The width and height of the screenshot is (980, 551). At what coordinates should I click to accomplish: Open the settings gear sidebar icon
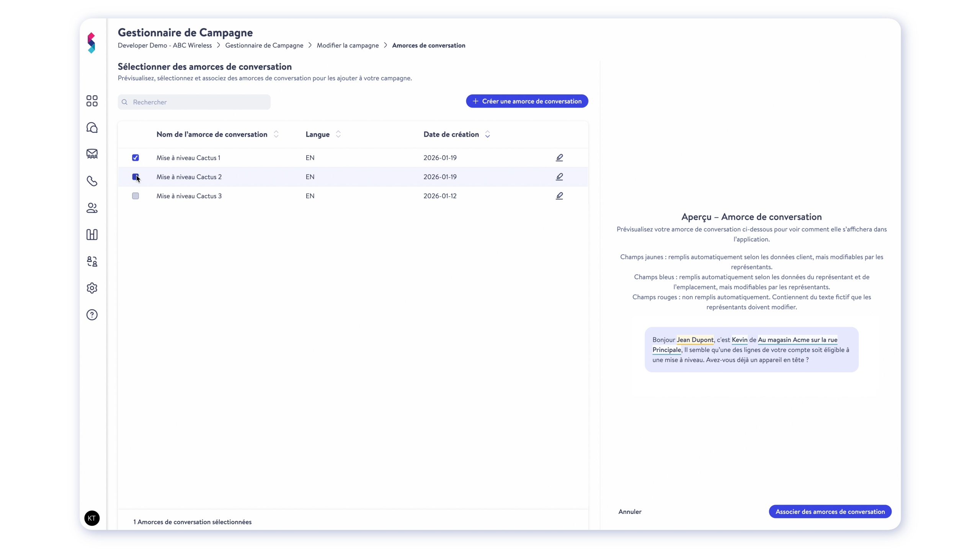[x=92, y=288]
